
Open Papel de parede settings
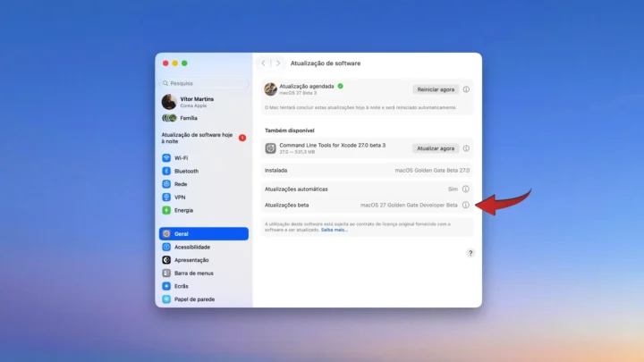pos(203,299)
